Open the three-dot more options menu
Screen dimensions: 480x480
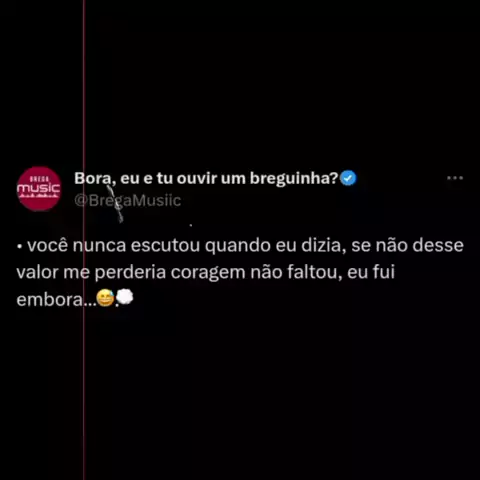[455, 178]
